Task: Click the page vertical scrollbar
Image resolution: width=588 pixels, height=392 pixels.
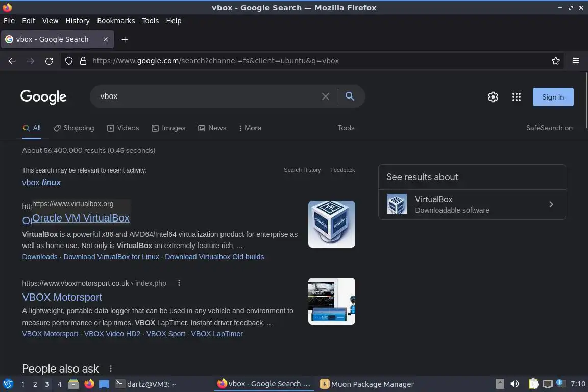Action: click(586, 101)
